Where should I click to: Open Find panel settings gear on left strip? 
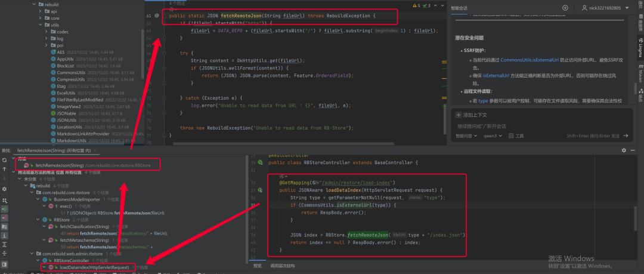coord(5,189)
